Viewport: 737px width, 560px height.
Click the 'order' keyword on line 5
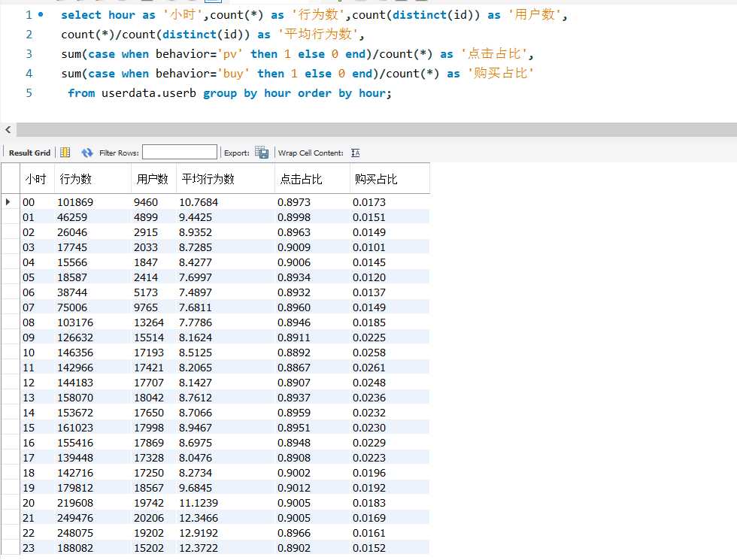pos(314,93)
